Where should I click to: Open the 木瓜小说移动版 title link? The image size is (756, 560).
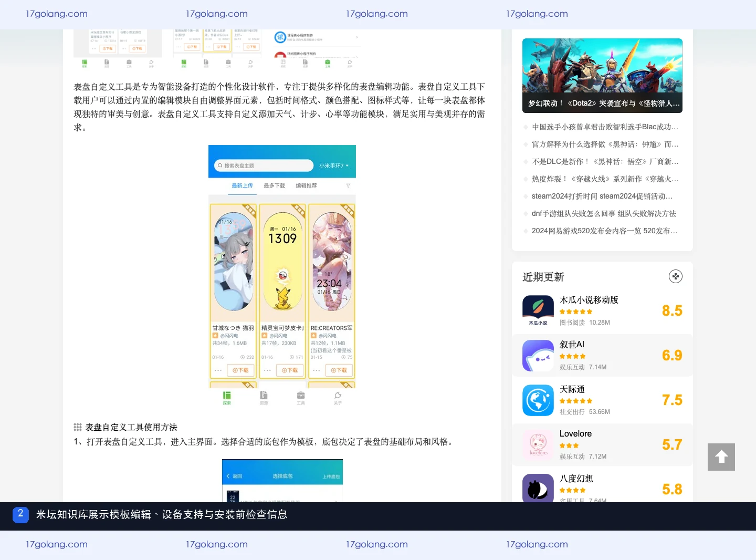point(589,300)
